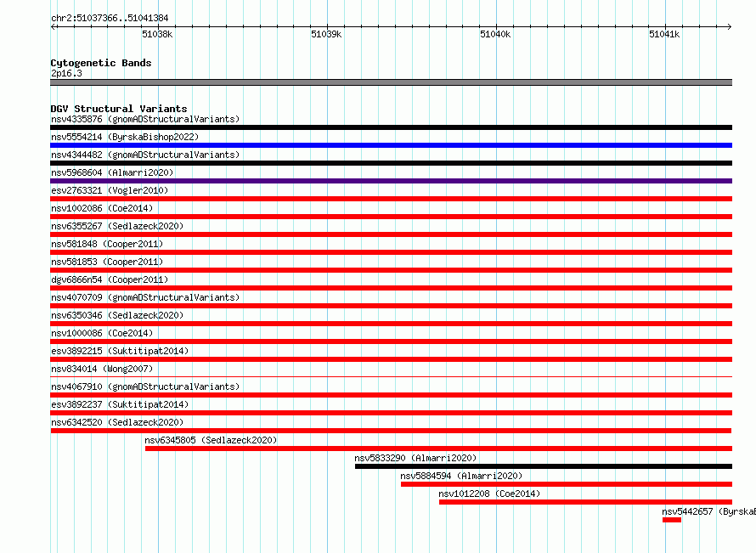Click nsv6355267 Sedlazeck2020 variant label
Screen dimensions: 756x553
click(117, 226)
